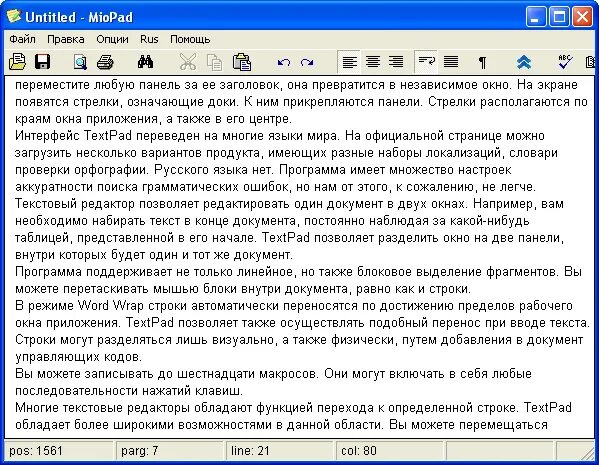Close the MioPad window
Viewport: 599px width, 465px height.
583,17
